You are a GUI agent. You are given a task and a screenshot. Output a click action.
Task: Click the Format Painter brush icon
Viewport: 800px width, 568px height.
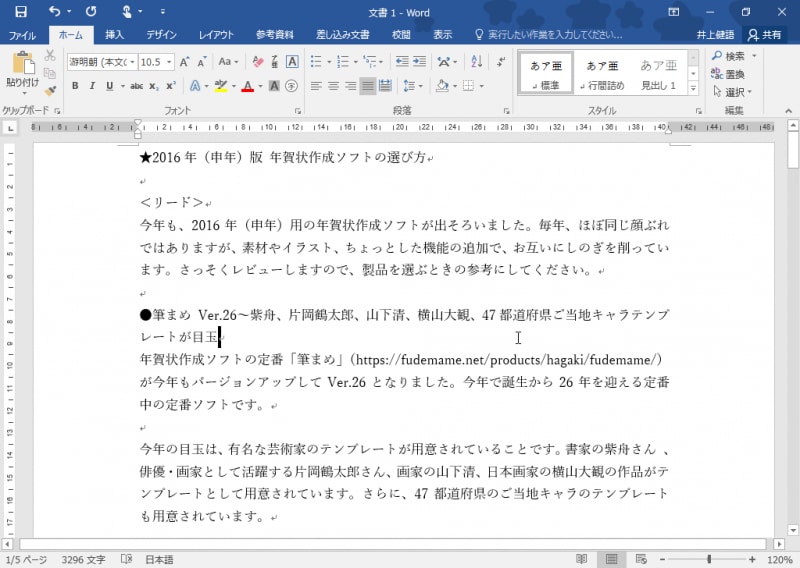[50, 90]
